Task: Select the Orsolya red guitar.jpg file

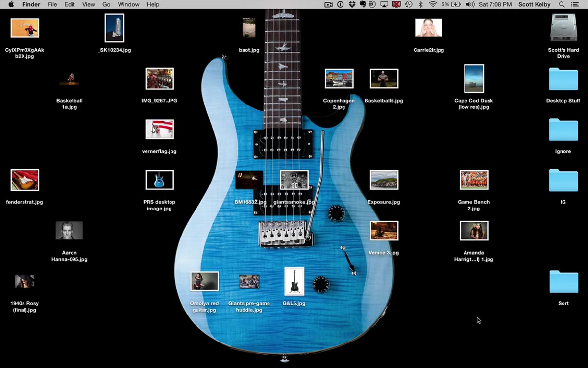Action: pos(204,282)
